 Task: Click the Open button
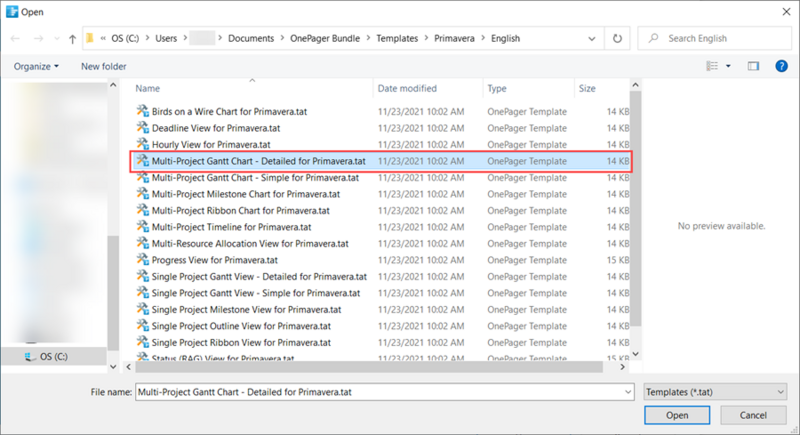click(x=677, y=415)
